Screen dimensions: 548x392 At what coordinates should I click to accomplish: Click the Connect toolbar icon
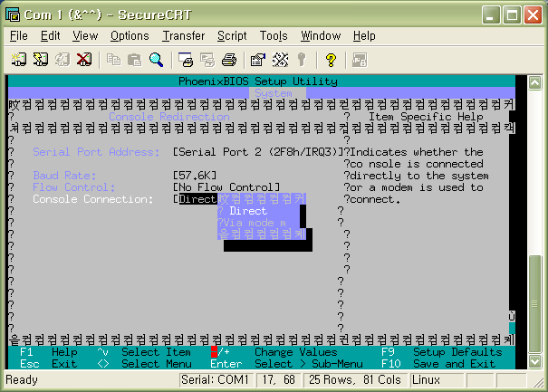coord(18,60)
